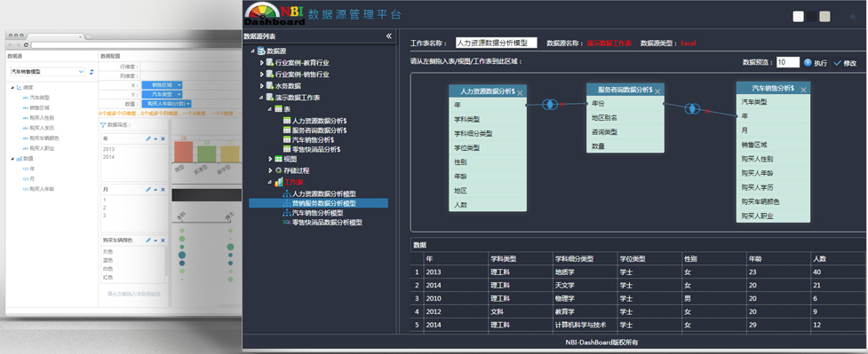This screenshot has width=868, height=354.
Task: Select the 人力资源数据分析$ table in the tree
Action: pos(320,121)
